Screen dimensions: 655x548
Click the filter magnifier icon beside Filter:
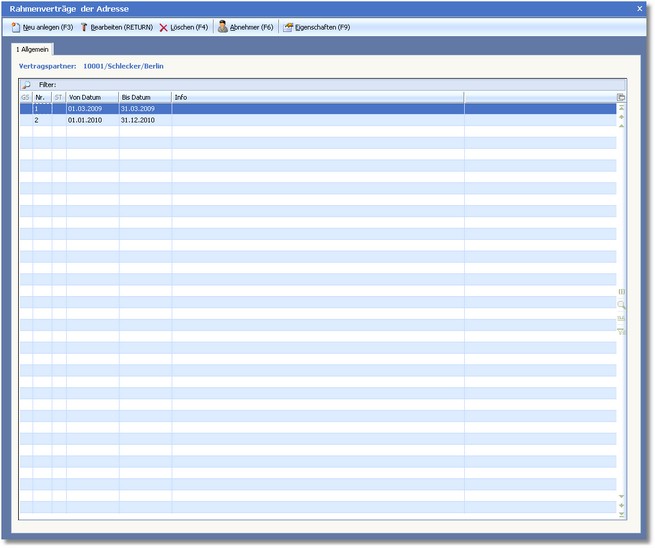(27, 85)
